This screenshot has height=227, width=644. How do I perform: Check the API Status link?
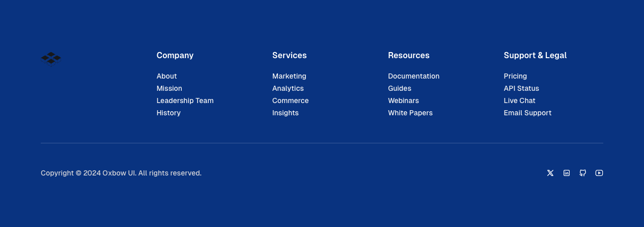tap(521, 88)
